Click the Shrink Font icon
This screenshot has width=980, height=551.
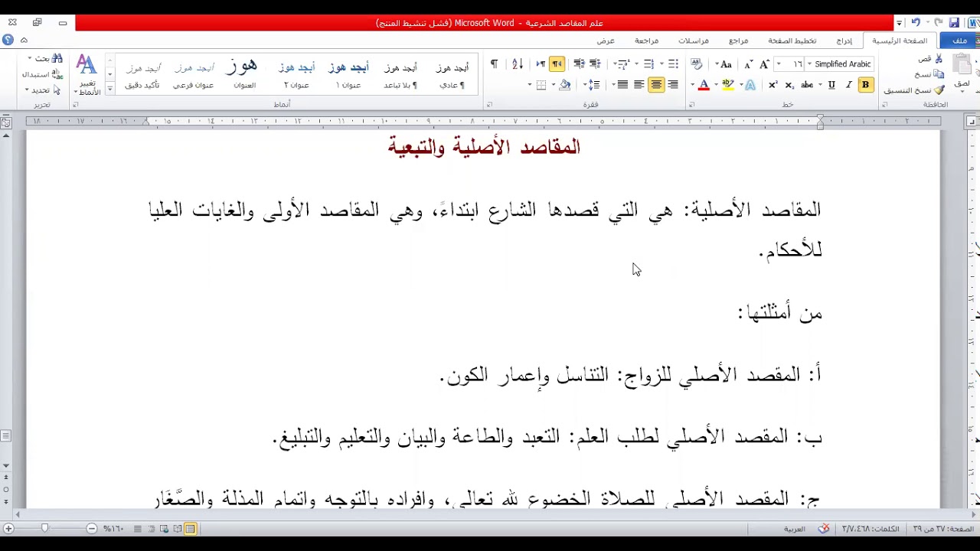[748, 64]
